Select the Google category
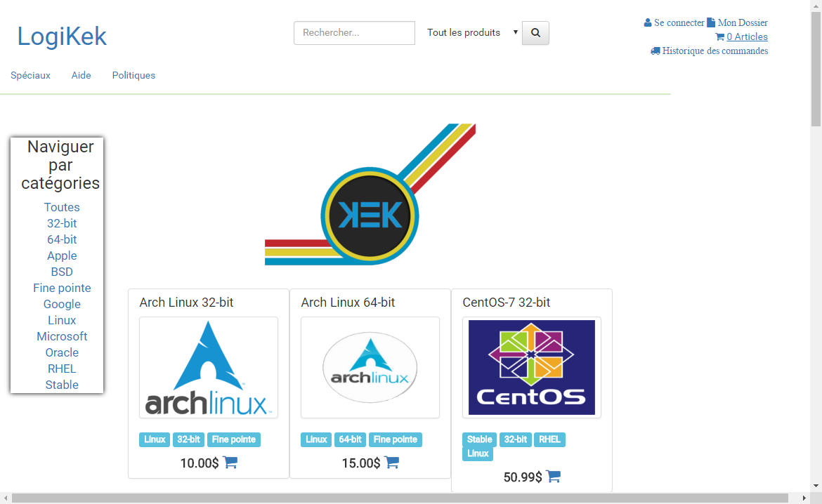The height and width of the screenshot is (504, 822). (x=62, y=305)
